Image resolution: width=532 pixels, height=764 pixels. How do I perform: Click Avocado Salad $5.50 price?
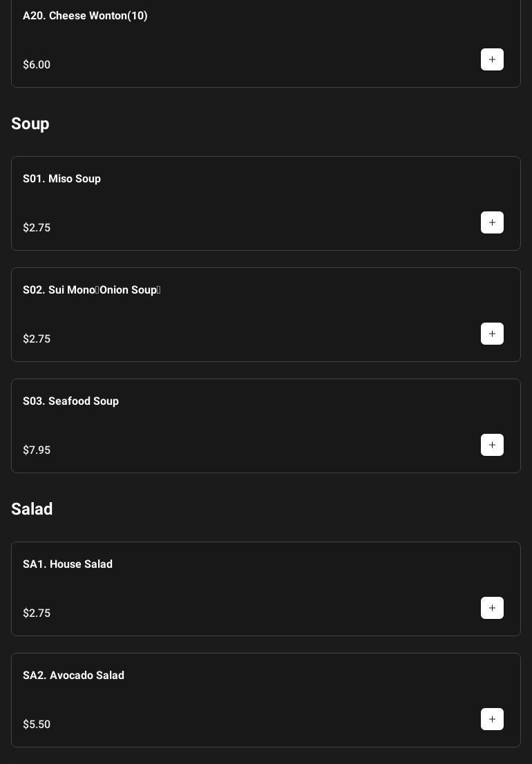click(37, 725)
